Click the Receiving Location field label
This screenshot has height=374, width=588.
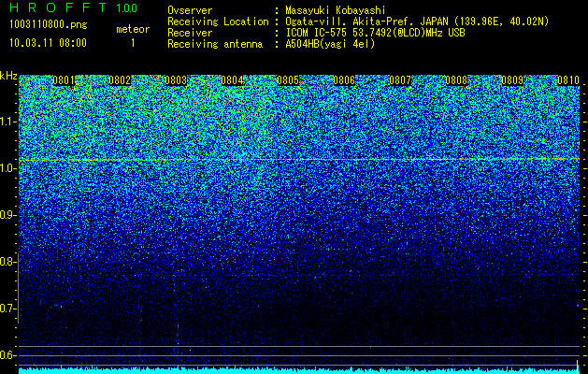pos(218,22)
